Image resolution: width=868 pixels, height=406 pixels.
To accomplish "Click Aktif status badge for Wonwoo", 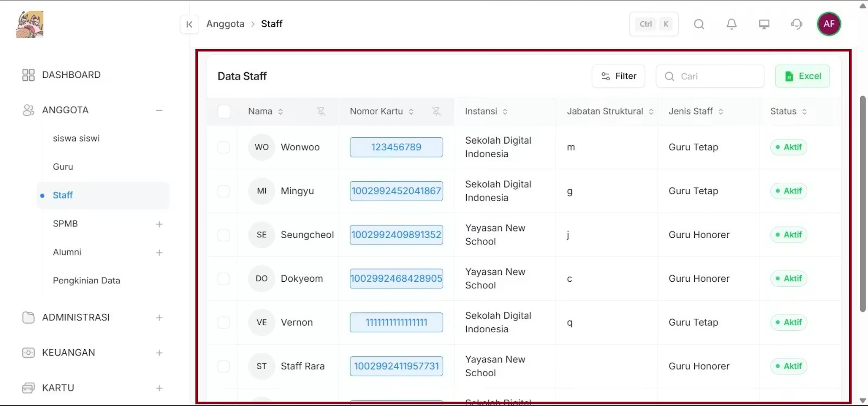I will click(788, 147).
